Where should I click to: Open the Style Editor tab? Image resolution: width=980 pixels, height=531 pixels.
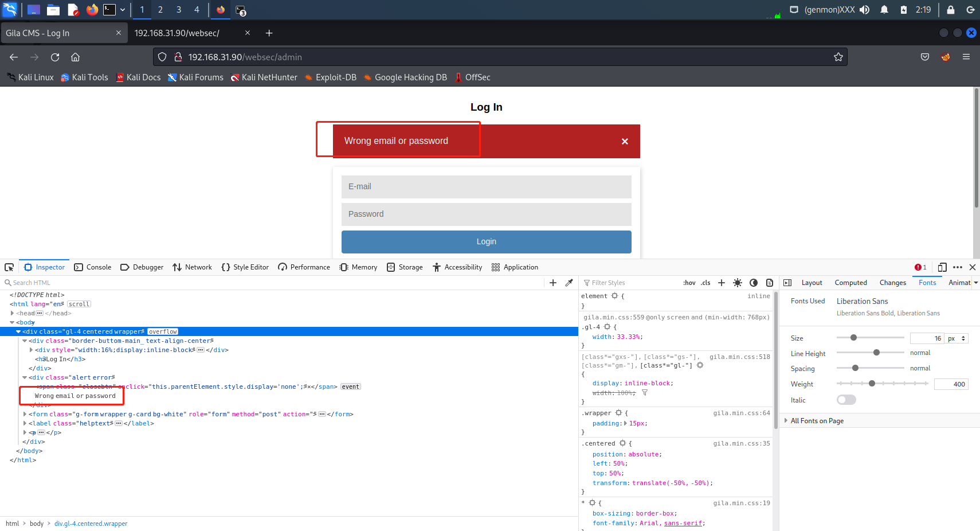point(245,267)
